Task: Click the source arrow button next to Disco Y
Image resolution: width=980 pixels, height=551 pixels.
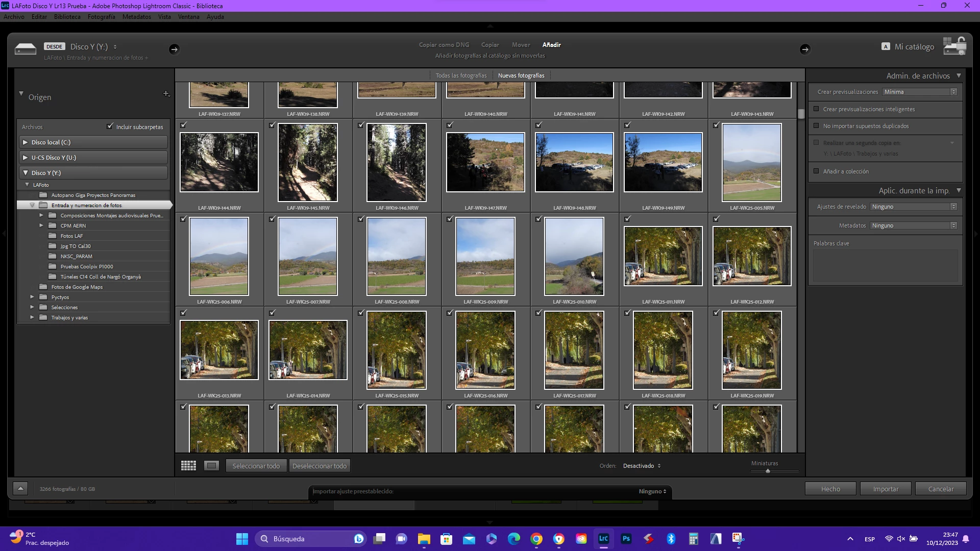Action: 174,49
